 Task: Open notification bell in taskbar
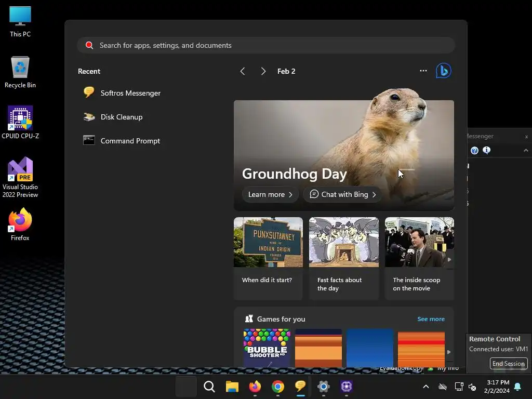coord(518,387)
